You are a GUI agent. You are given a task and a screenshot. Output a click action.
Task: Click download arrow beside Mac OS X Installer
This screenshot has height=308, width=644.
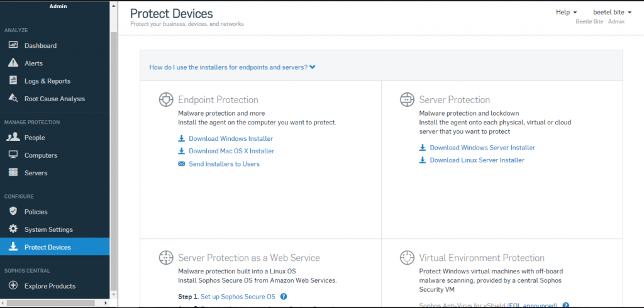point(182,151)
